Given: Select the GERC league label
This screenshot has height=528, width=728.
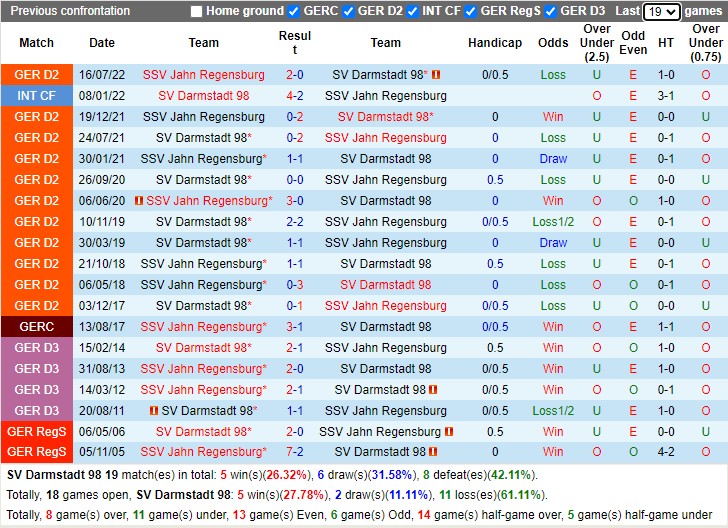Looking at the screenshot, I should (37, 326).
